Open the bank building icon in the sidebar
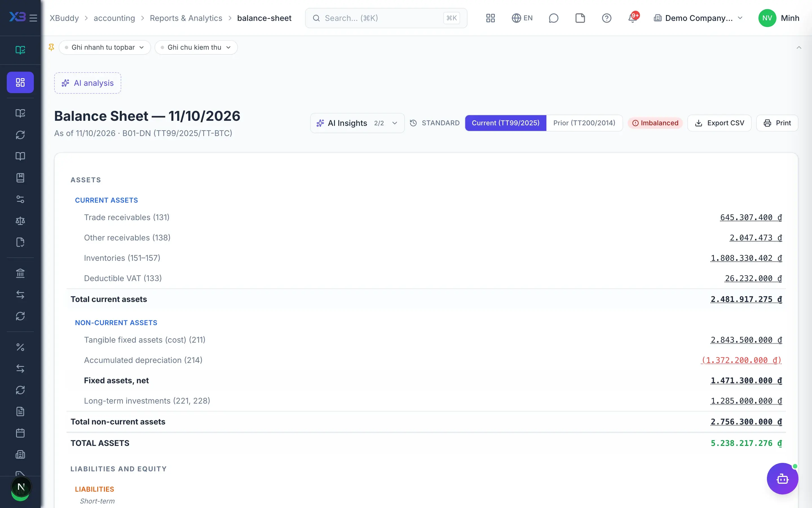Screen dimensions: 812x508 click(x=20, y=273)
